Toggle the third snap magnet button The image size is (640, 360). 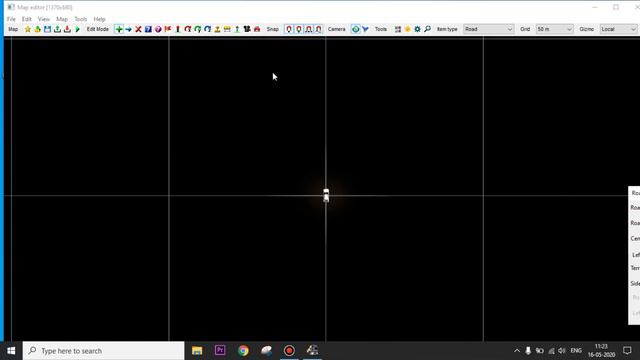point(309,29)
